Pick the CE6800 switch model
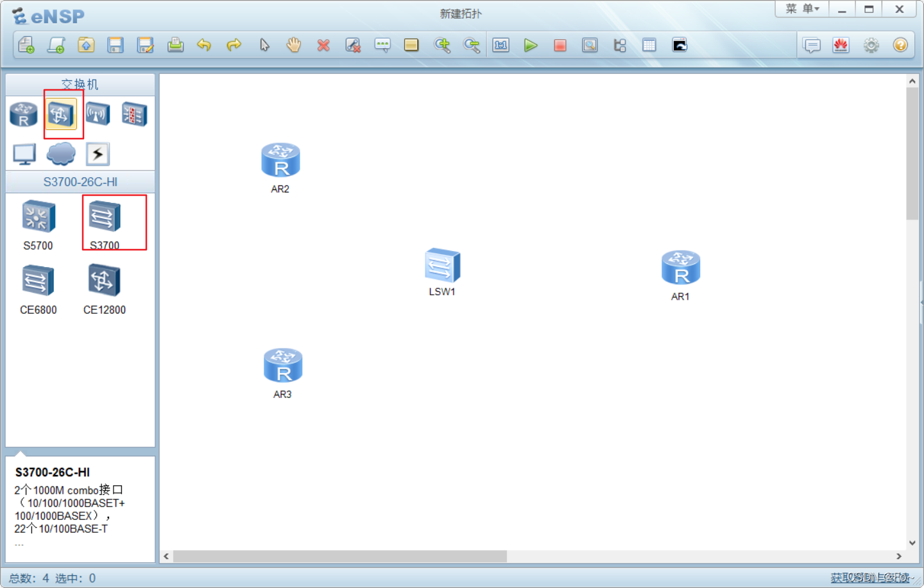Screen dimensions: 924x588 pos(38,289)
